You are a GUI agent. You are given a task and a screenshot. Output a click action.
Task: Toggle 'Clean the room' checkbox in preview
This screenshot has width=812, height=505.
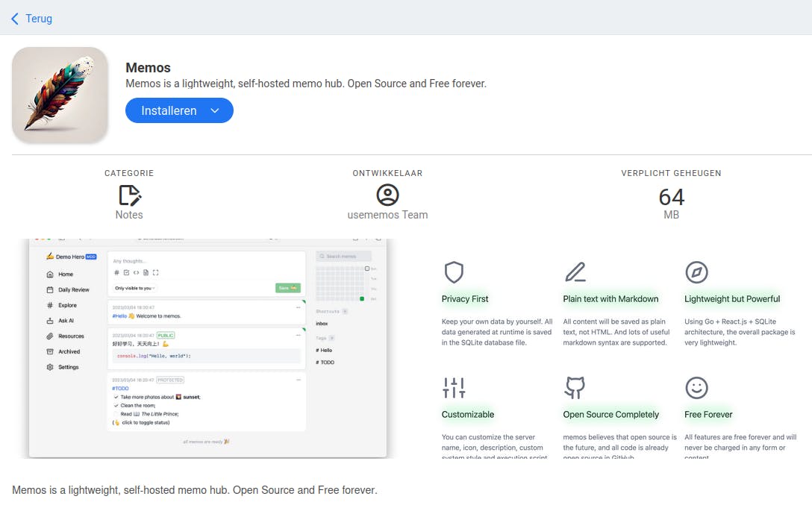(x=116, y=406)
